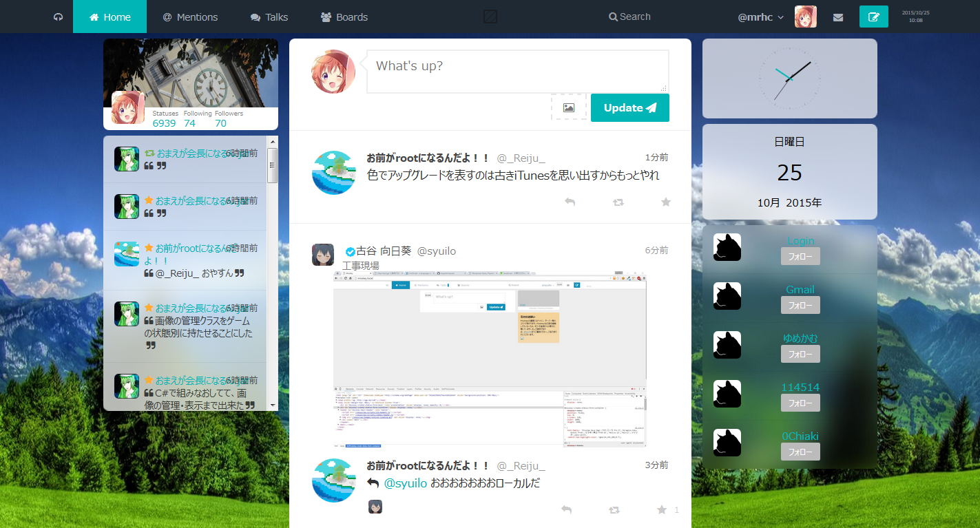
Task: Open the Home tab
Action: 110,17
